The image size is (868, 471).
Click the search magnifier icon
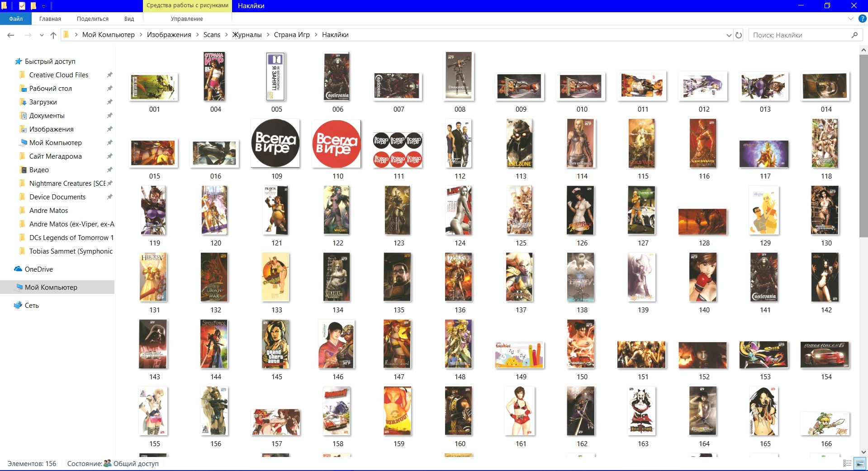(854, 35)
